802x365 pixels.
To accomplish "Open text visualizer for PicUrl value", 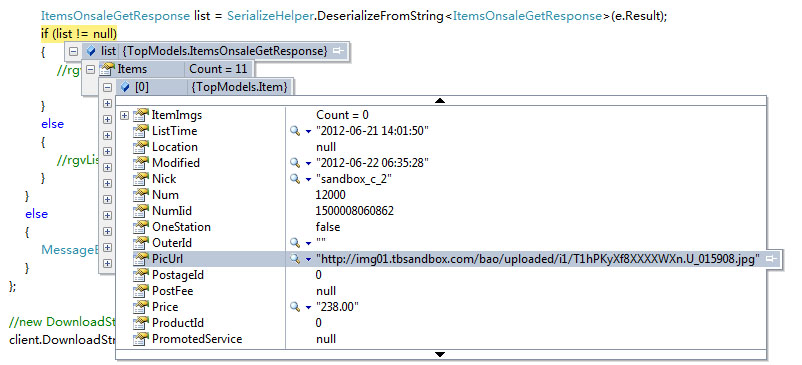I will pos(295,259).
